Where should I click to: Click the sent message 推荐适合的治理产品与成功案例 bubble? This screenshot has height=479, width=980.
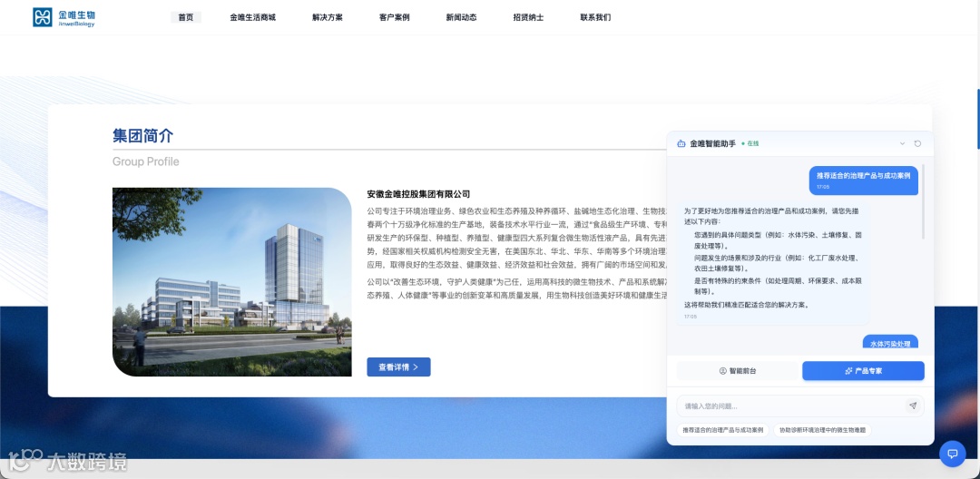[x=863, y=180]
